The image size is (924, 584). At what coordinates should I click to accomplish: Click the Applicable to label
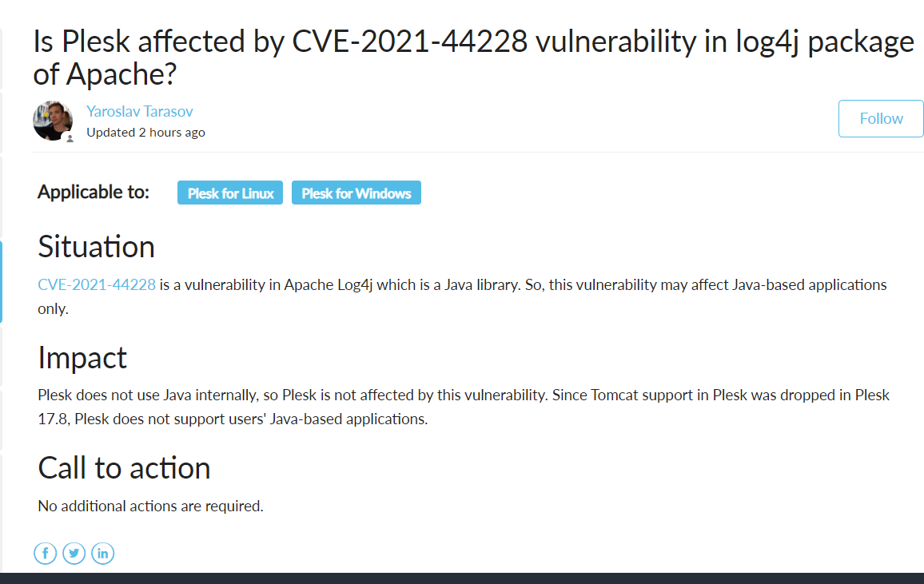(x=93, y=193)
